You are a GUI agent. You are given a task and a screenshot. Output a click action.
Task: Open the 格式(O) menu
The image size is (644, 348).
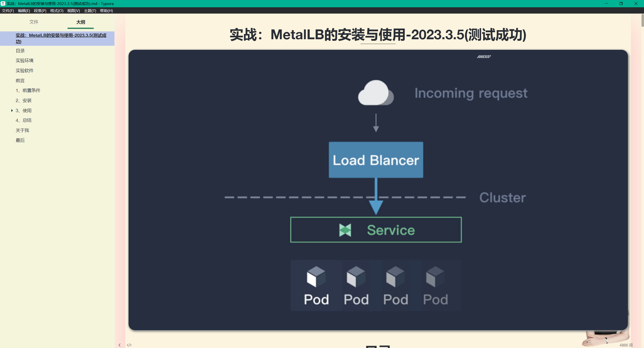point(57,11)
